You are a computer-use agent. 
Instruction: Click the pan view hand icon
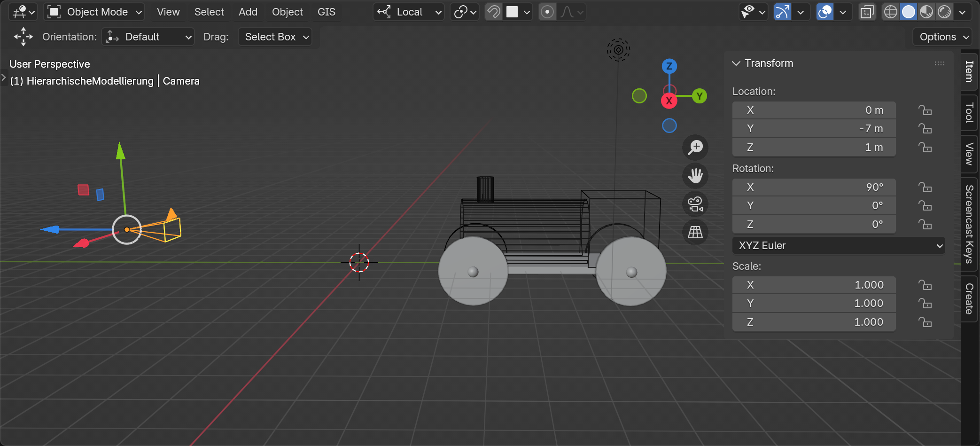click(695, 176)
